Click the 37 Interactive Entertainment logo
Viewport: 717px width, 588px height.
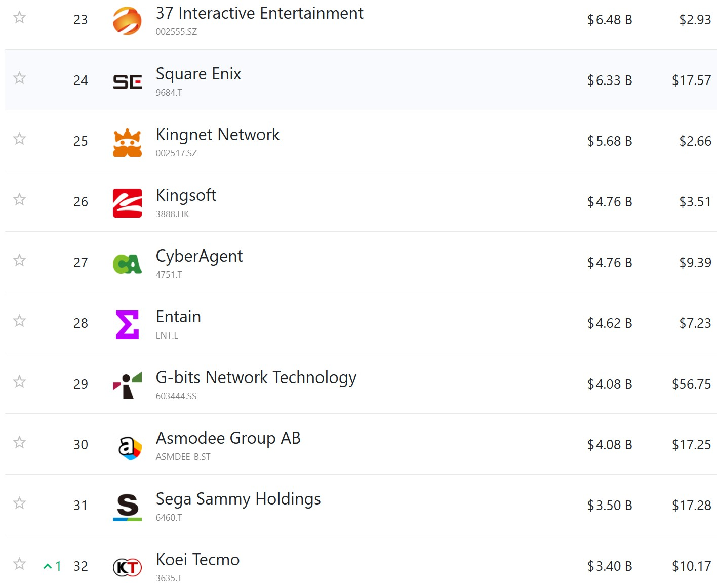coord(127,21)
